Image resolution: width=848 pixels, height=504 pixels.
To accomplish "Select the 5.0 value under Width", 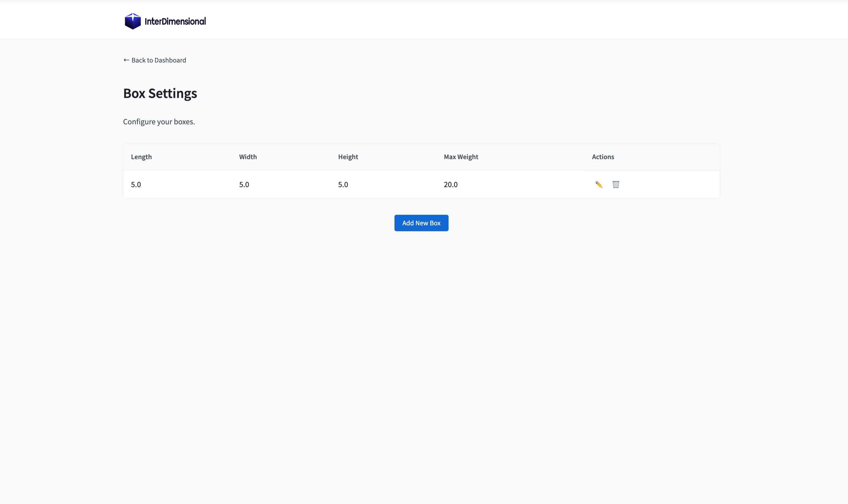I will [x=244, y=184].
